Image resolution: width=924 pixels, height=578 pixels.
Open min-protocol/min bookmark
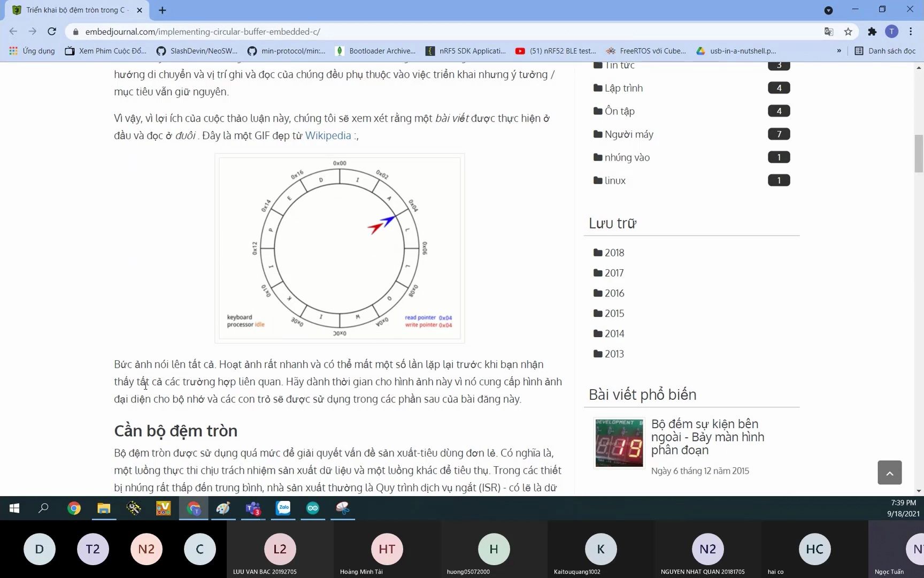[287, 51]
